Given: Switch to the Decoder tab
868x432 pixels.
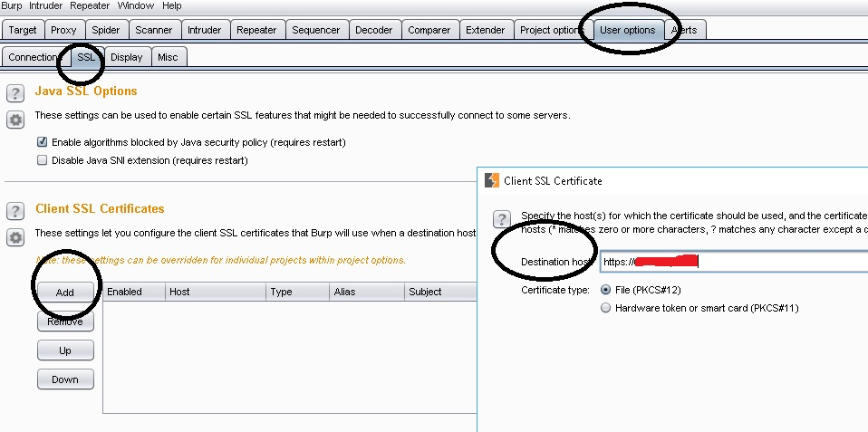Looking at the screenshot, I should coord(373,30).
